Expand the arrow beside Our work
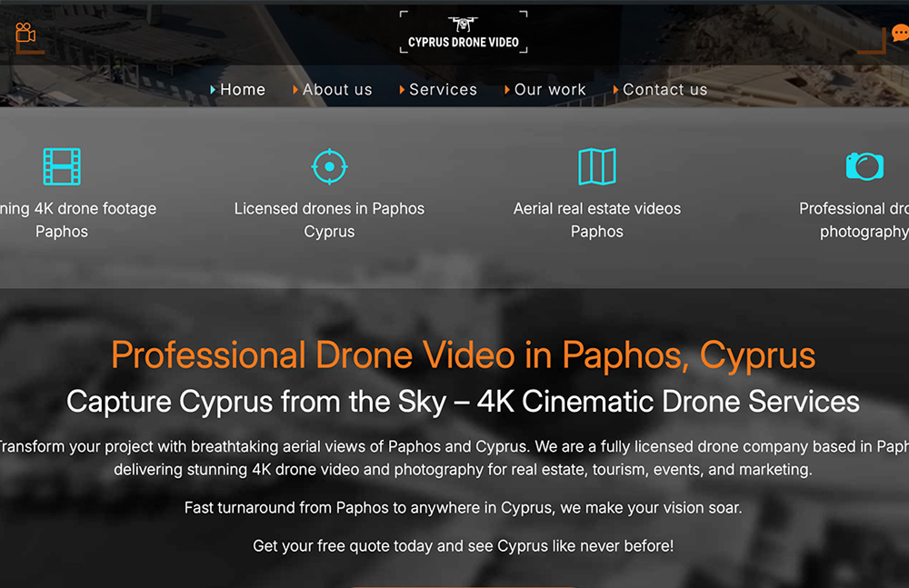 (x=507, y=89)
